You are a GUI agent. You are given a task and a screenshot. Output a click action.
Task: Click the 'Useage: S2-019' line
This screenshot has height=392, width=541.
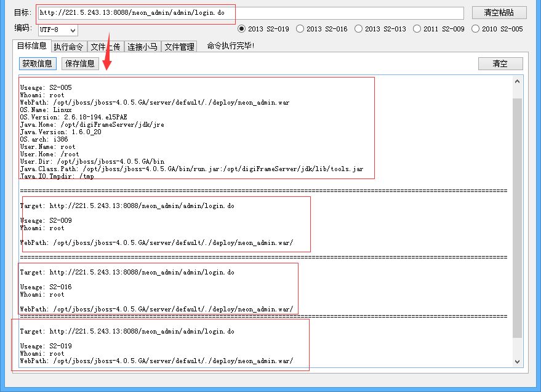pyautogui.click(x=46, y=346)
